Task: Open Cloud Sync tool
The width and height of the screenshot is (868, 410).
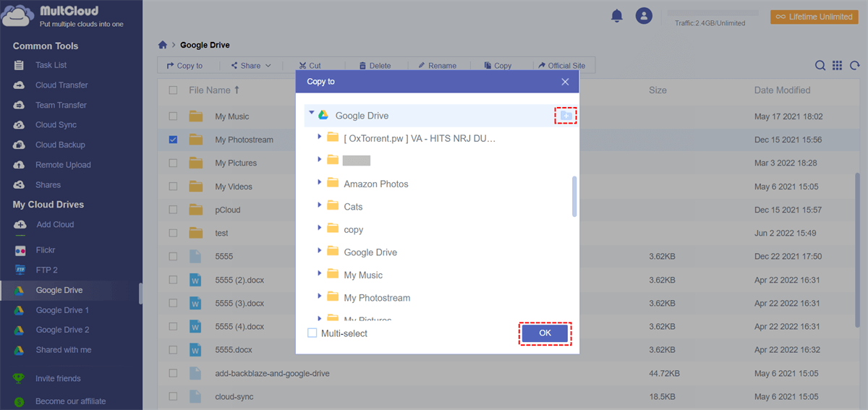Action: (56, 125)
